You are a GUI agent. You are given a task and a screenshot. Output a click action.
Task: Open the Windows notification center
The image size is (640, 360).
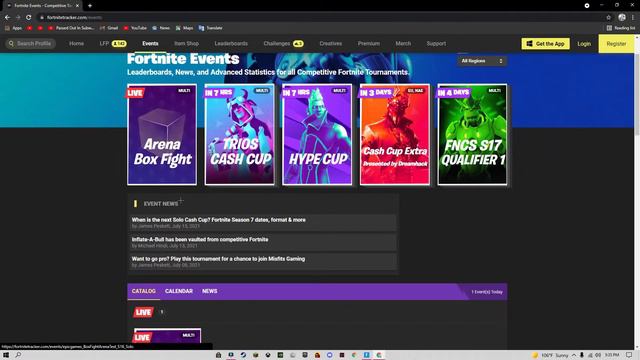click(629, 355)
